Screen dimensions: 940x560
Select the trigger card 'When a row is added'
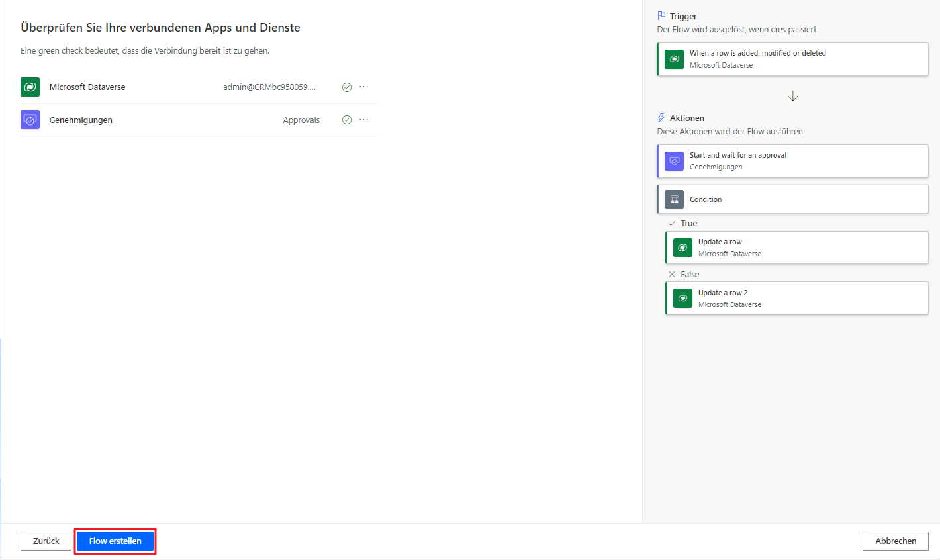coord(792,59)
